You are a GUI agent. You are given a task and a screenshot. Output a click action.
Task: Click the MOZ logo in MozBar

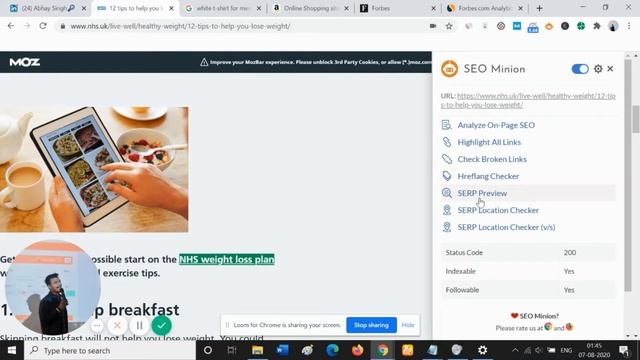tap(24, 62)
